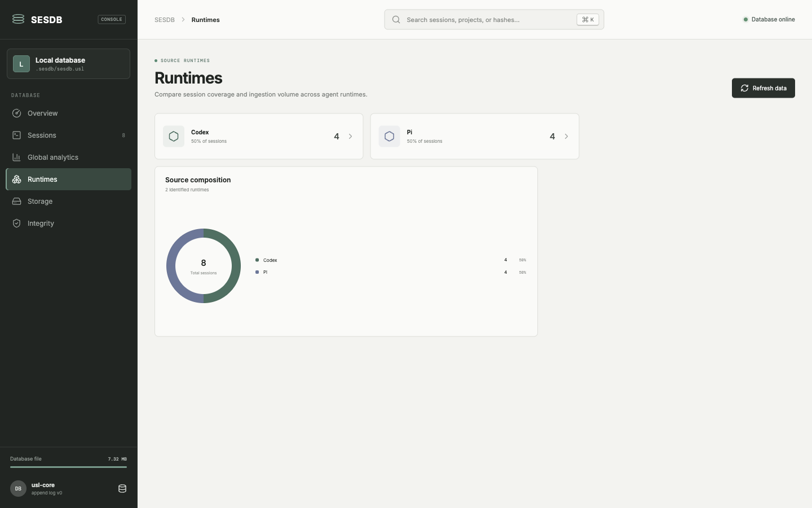This screenshot has height=508, width=812.
Task: Click the Pi legend label
Action: click(x=265, y=272)
